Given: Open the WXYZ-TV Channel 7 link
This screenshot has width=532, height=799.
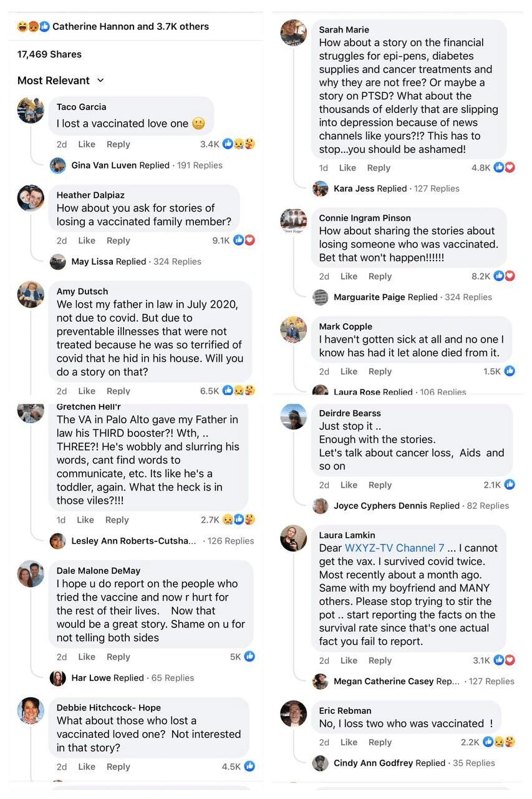Looking at the screenshot, I should 395,548.
